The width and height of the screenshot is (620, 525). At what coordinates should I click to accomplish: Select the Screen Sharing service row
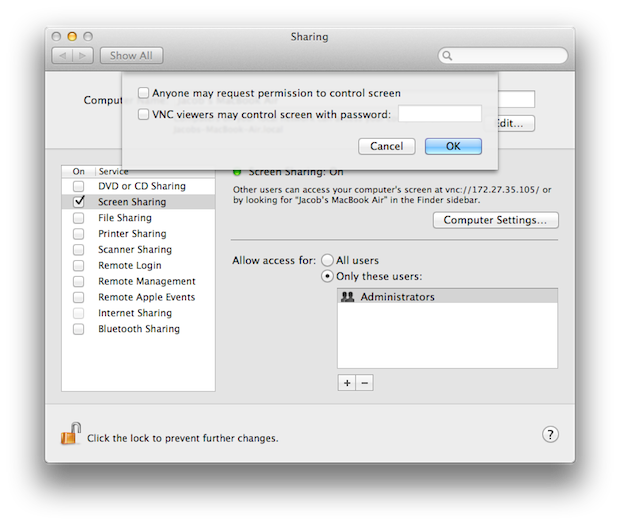tap(138, 202)
